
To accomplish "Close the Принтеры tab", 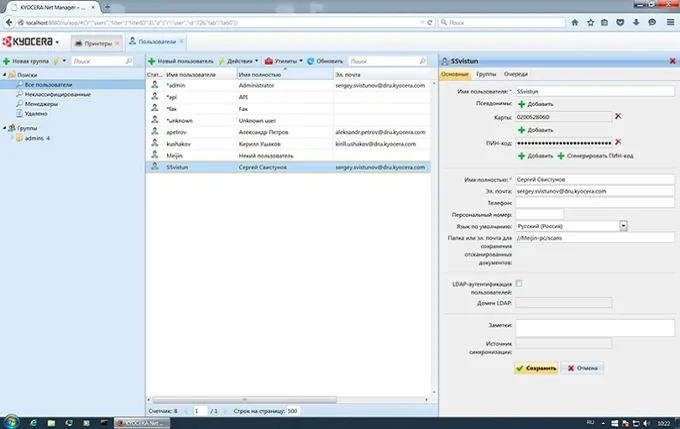I will point(117,43).
